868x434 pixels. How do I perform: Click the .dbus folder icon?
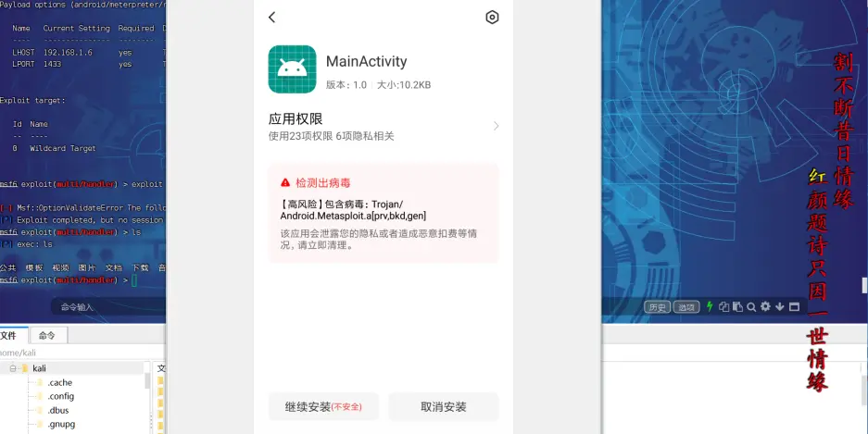click(39, 410)
